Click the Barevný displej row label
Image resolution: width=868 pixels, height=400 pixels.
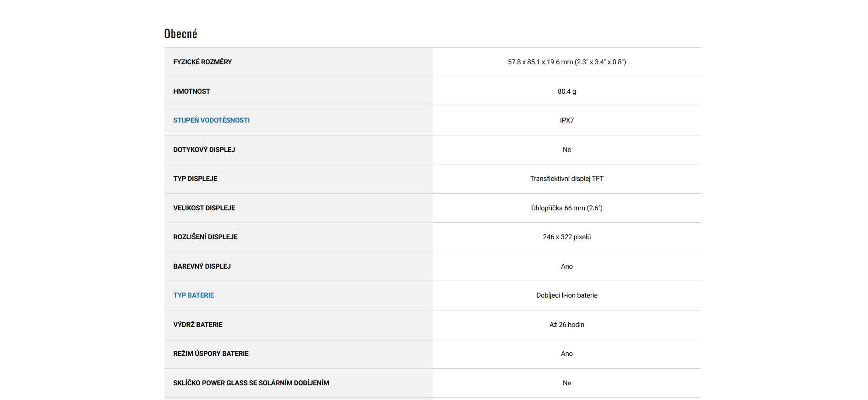pos(202,266)
